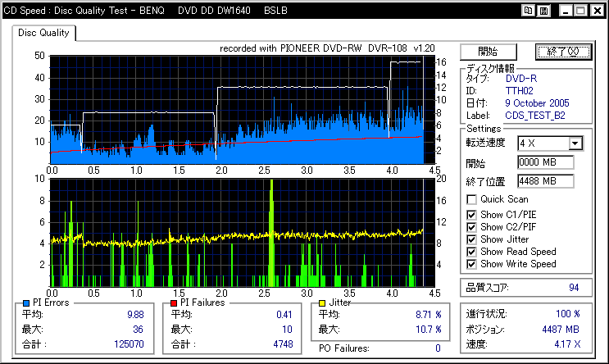Uncheck Show C2/PIF checkbox
609x364 pixels.
coord(471,227)
